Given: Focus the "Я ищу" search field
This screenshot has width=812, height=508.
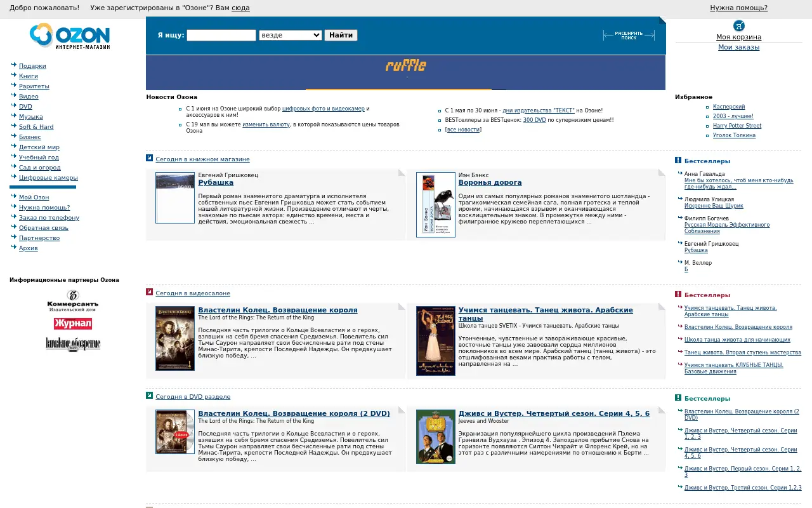Looking at the screenshot, I should pyautogui.click(x=221, y=36).
